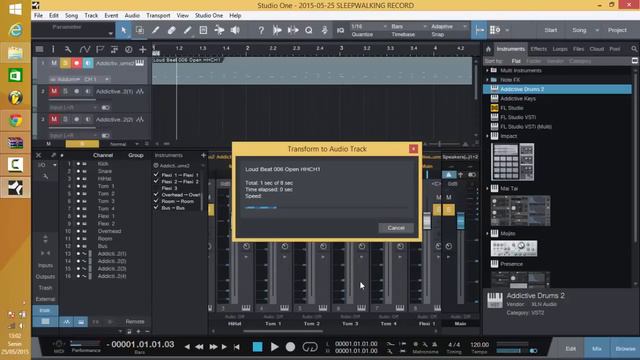The image size is (640, 360).
Task: Select the Arrow tool in the toolbar
Action: click(x=123, y=30)
